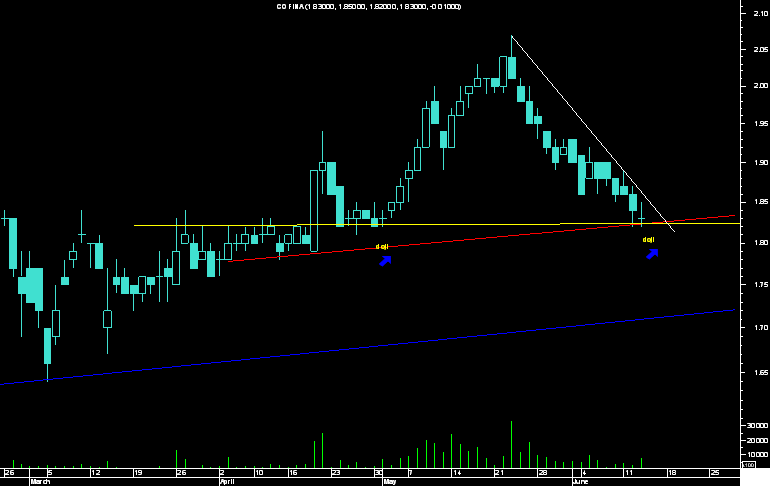
Task: Click date label 2 in April
Action: click(223, 473)
